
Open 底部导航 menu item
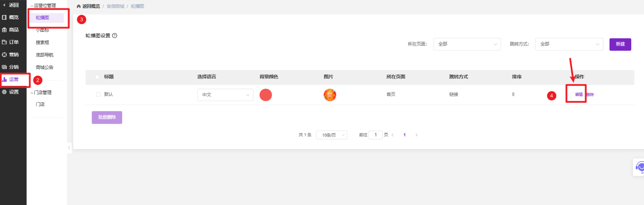[44, 55]
